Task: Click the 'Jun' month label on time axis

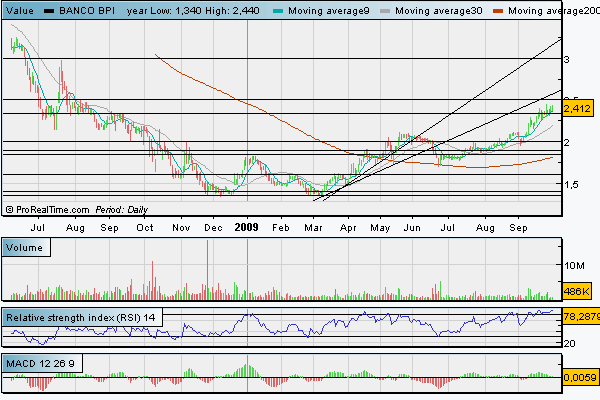Action: click(412, 228)
